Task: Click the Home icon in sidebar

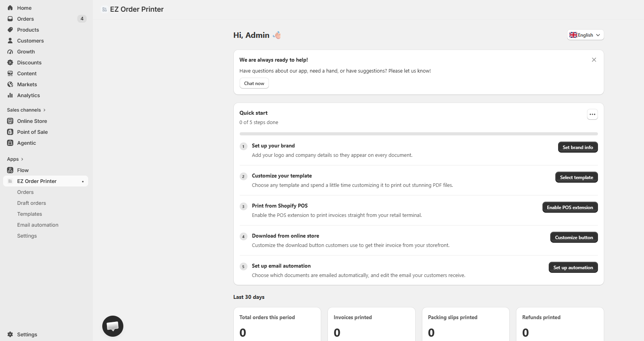Action: pos(10,8)
